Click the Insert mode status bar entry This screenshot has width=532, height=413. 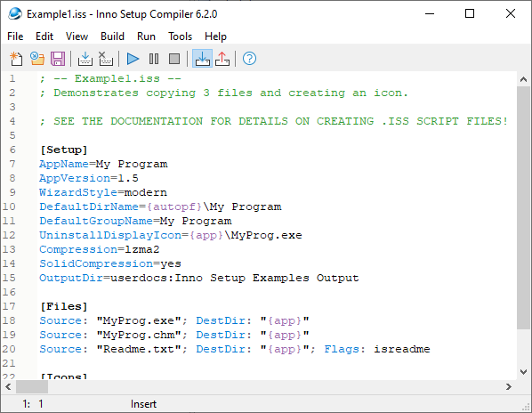click(143, 404)
